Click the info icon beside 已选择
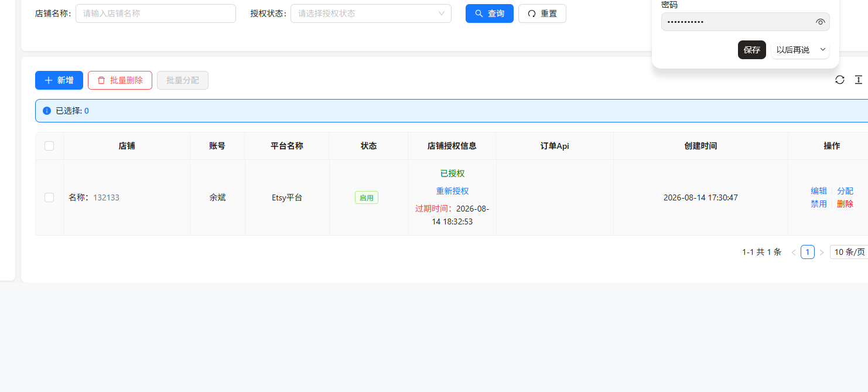Image resolution: width=868 pixels, height=392 pixels. pyautogui.click(x=47, y=111)
